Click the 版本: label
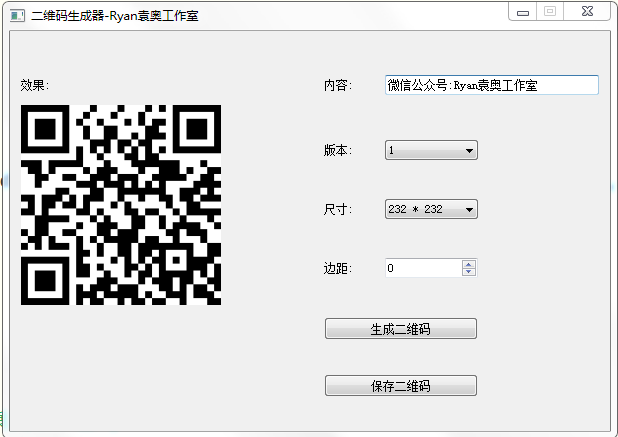618x437 pixels. point(338,150)
